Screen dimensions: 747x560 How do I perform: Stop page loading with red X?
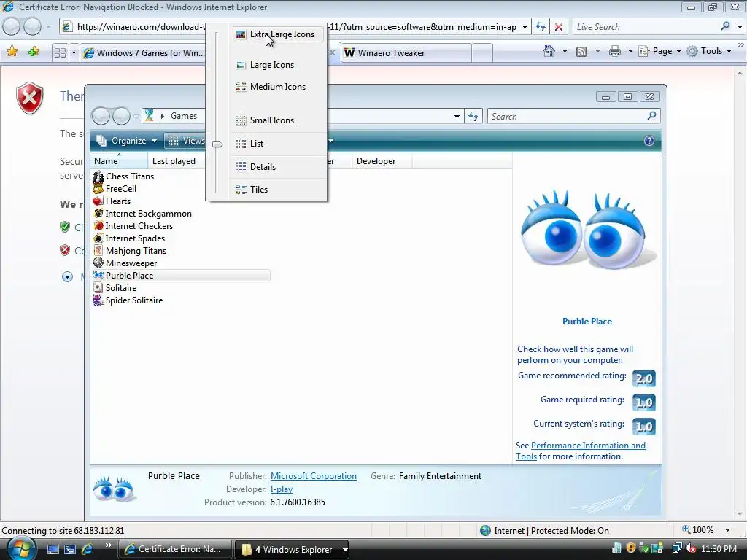(x=559, y=27)
